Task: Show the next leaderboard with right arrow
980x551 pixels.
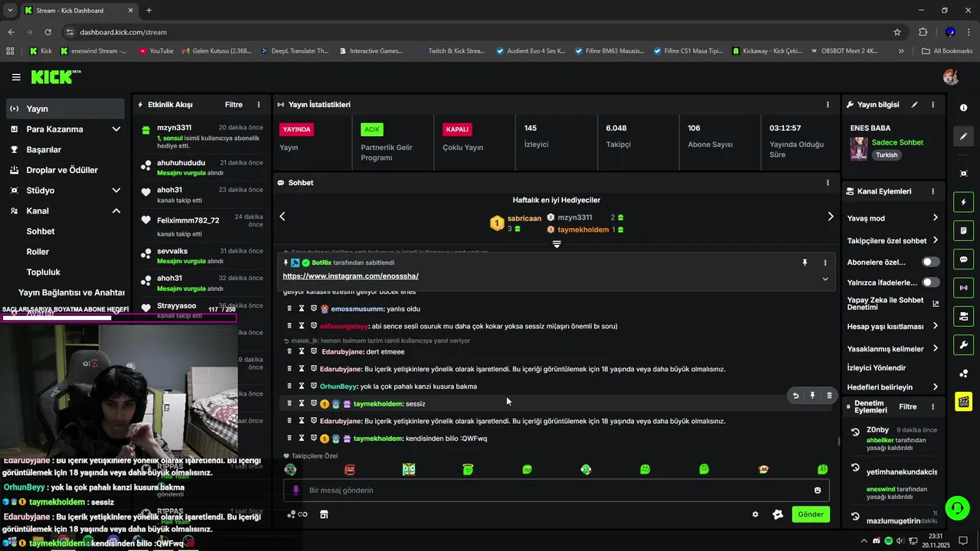Action: tap(830, 217)
